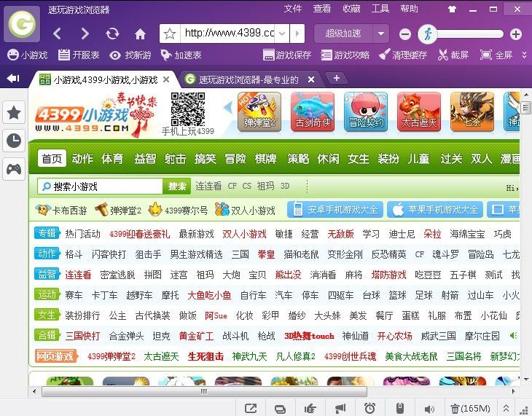
Task: Open 游戏攻略 toolbar button
Action: (345, 55)
